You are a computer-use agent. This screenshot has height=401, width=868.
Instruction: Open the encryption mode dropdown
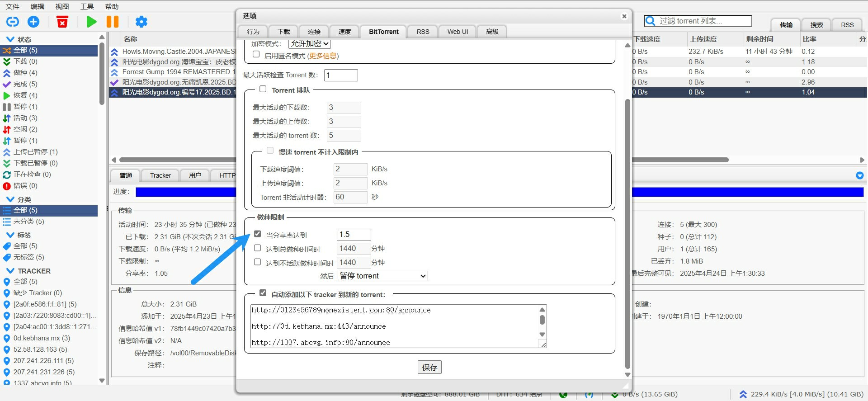[x=309, y=44]
